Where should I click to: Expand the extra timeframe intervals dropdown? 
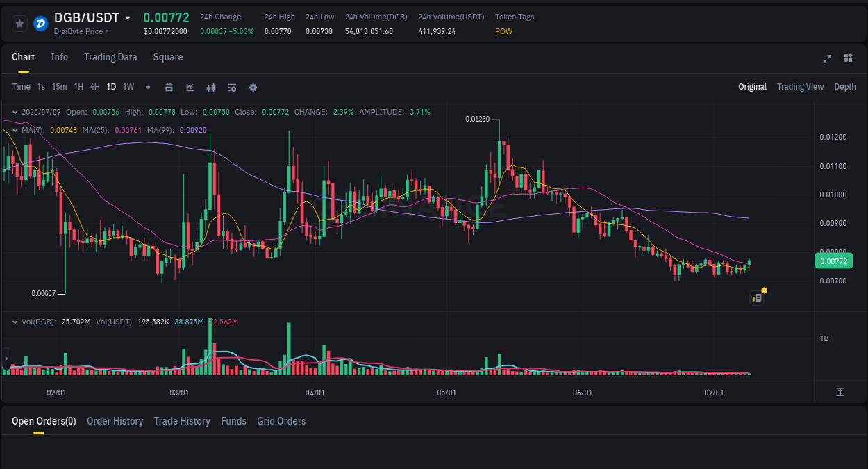click(x=147, y=87)
